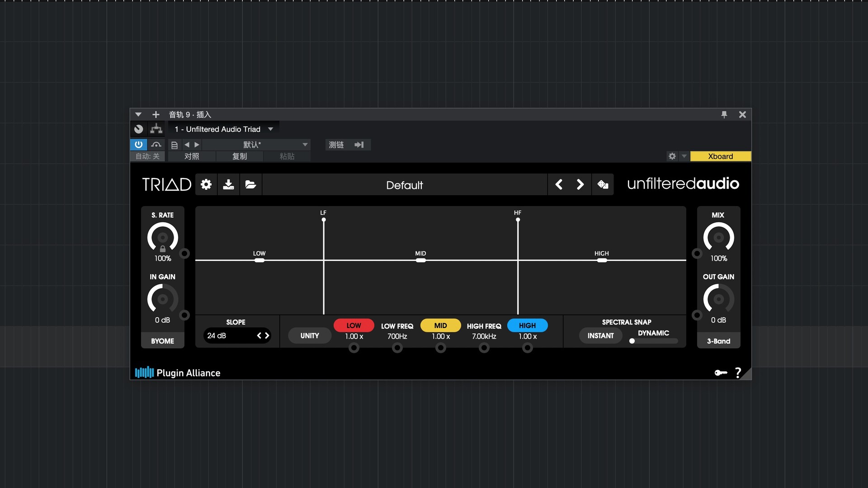
Task: Open Unfiltered Audio Triad plugin dropdown
Action: (x=224, y=129)
